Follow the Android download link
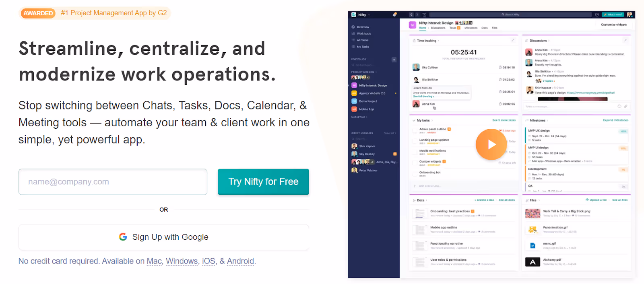644x284 pixels. click(x=240, y=261)
